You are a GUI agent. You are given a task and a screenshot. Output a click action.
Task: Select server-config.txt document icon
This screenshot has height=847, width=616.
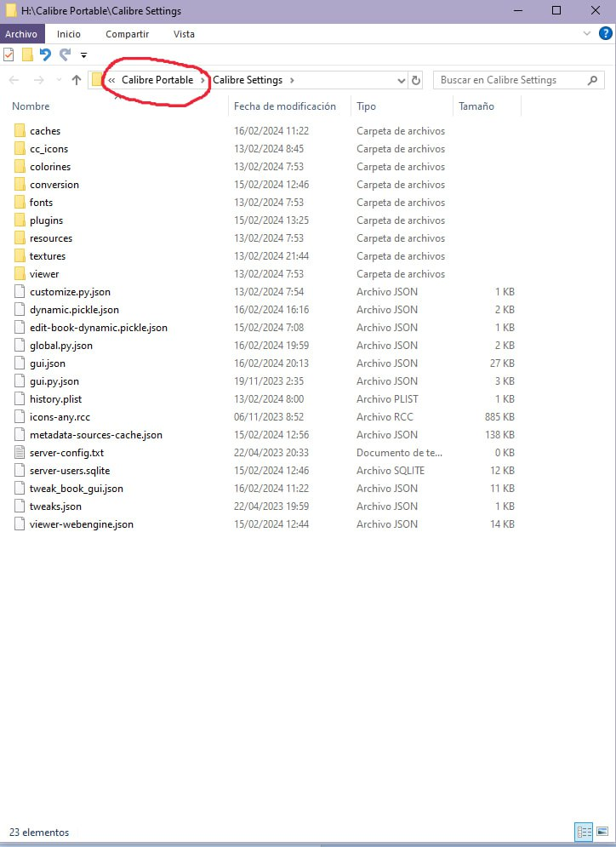click(20, 452)
